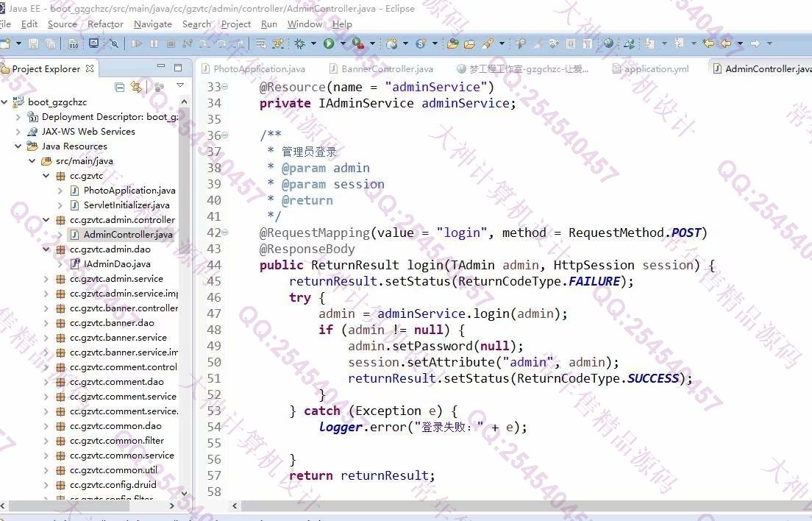This screenshot has width=812, height=521.
Task: Open a console via monitor icon
Action: pyautogui.click(x=93, y=43)
